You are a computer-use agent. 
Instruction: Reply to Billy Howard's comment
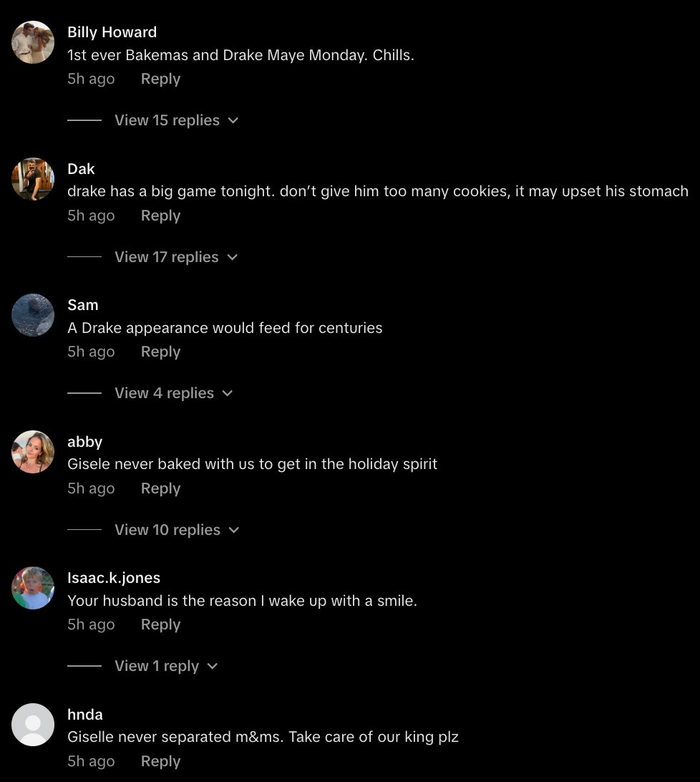coord(160,79)
